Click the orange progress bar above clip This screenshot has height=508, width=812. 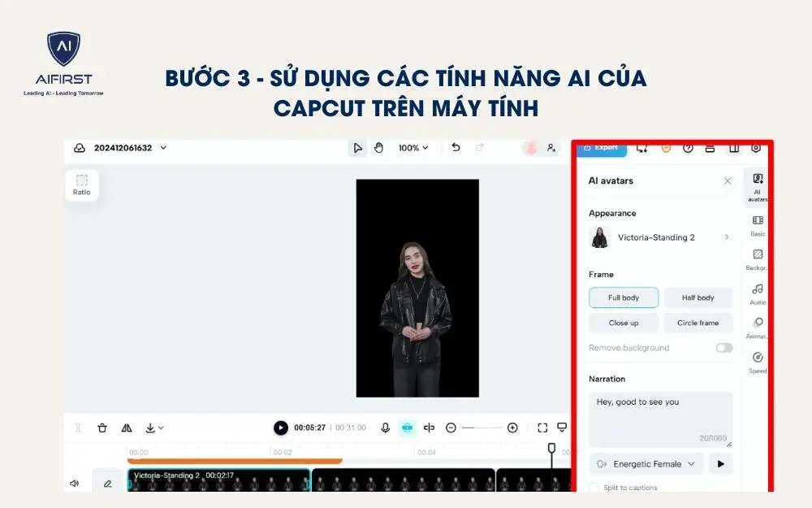click(235, 461)
